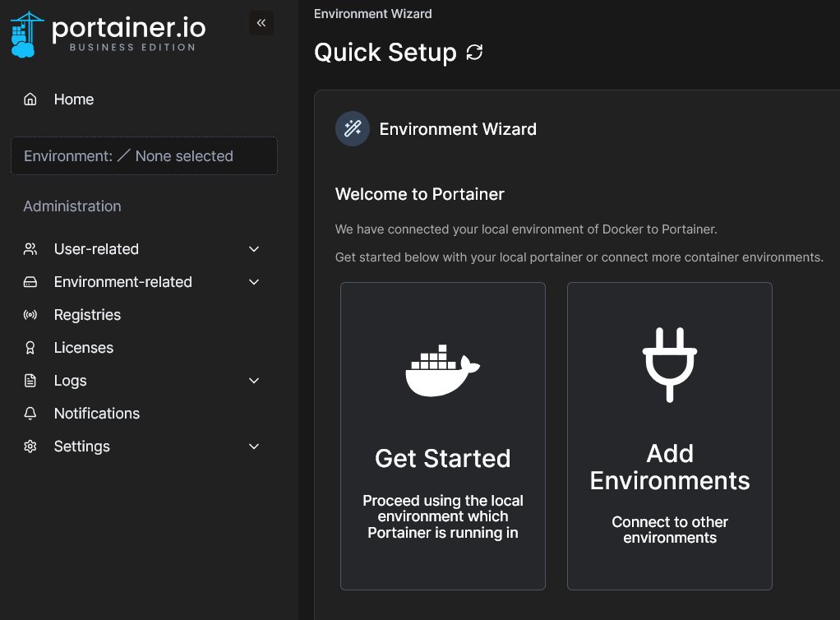
Task: Open Home in the sidebar
Action: [74, 99]
